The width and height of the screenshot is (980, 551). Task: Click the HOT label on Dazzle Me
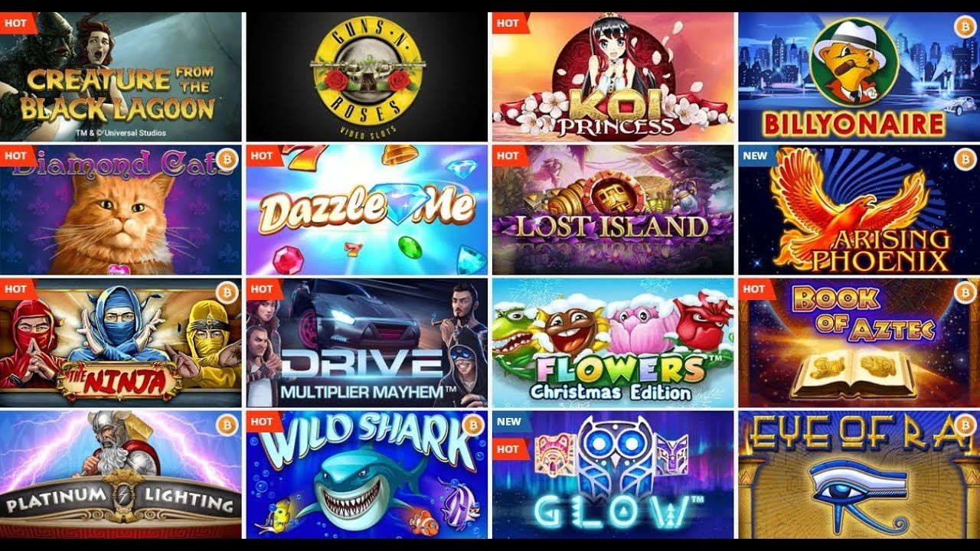click(263, 156)
